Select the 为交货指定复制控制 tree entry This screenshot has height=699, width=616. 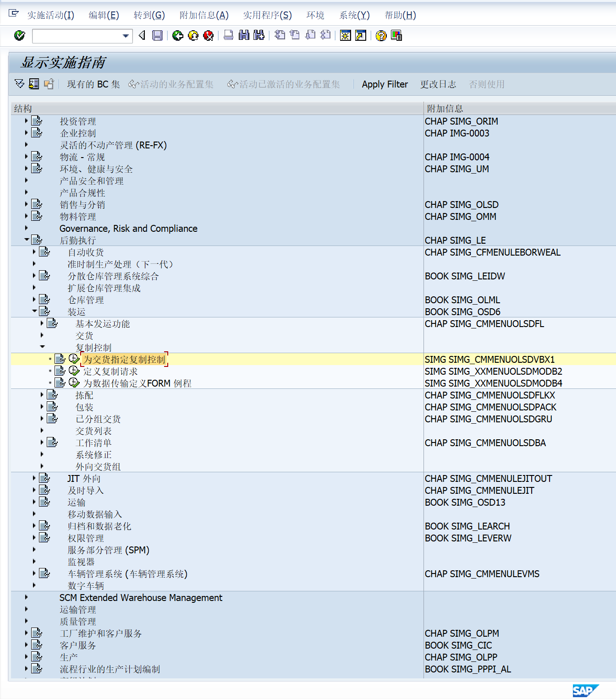pos(124,360)
